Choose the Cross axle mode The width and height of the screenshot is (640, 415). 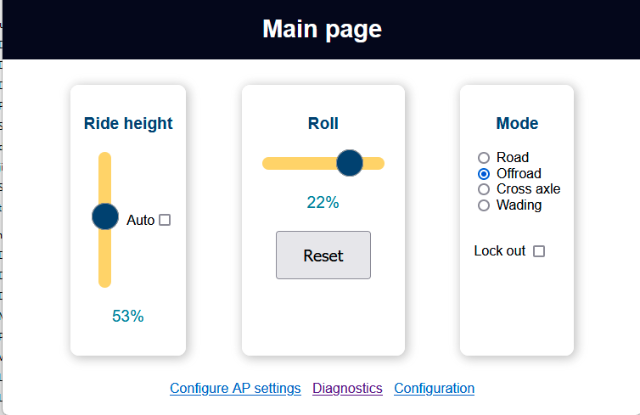(x=484, y=189)
